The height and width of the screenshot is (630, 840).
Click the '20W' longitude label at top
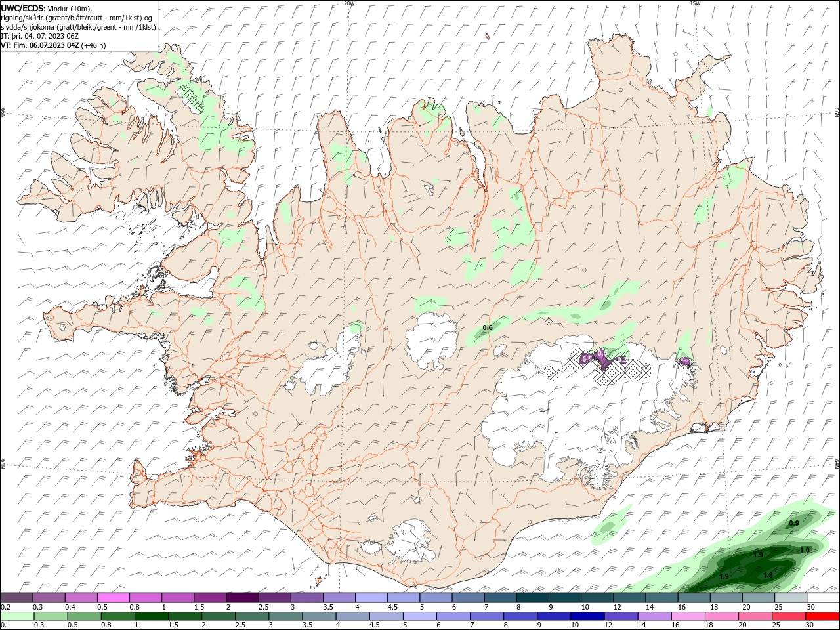click(x=349, y=3)
